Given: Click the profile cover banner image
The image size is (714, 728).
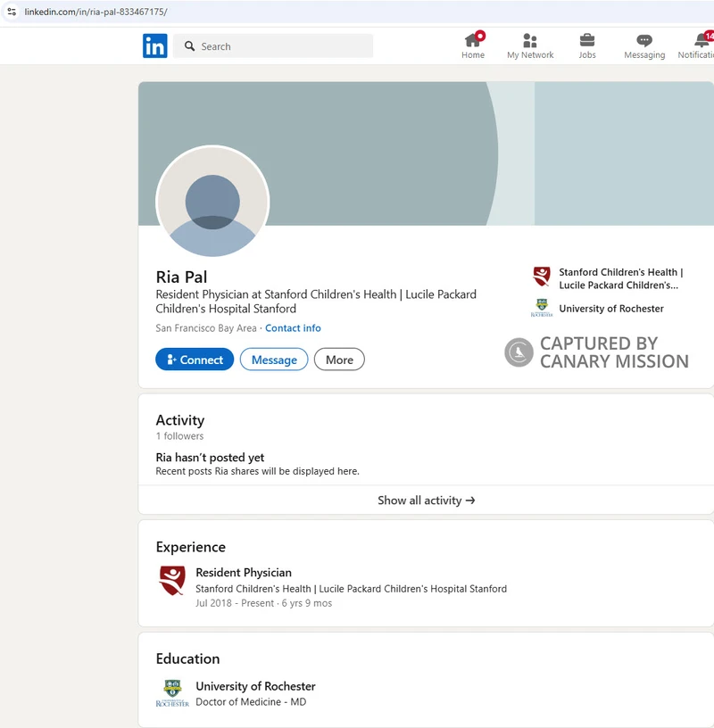Looking at the screenshot, I should coord(426,153).
